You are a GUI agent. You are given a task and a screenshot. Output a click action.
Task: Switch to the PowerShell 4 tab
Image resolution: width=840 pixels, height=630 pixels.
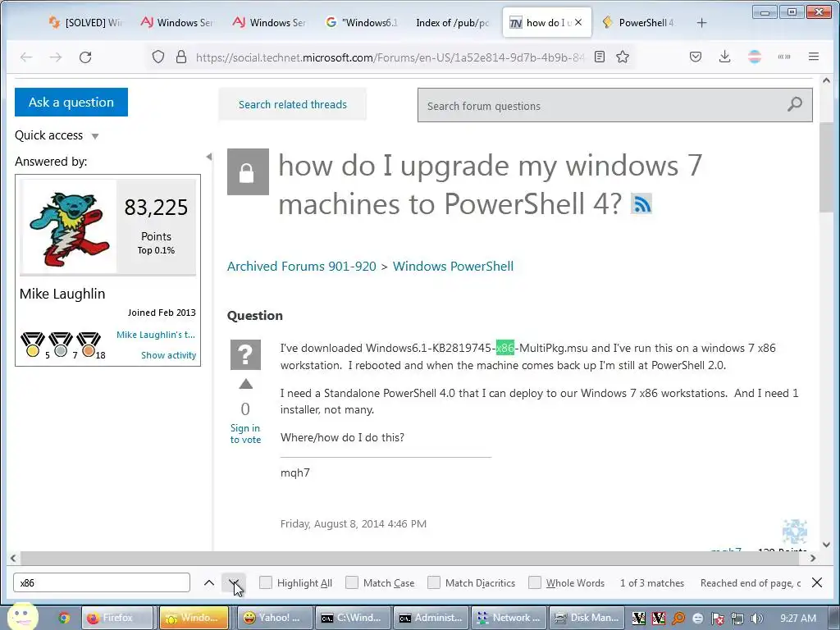pos(638,22)
